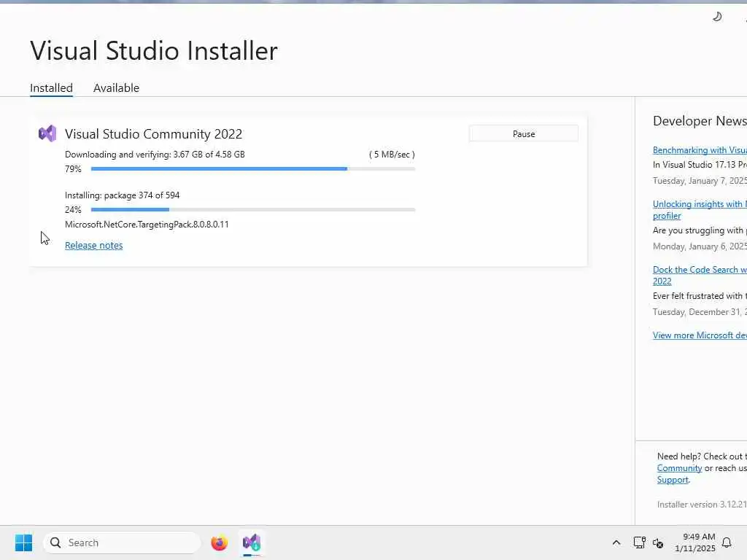The width and height of the screenshot is (747, 560).
Task: Show hidden system tray icons
Action: 616,542
